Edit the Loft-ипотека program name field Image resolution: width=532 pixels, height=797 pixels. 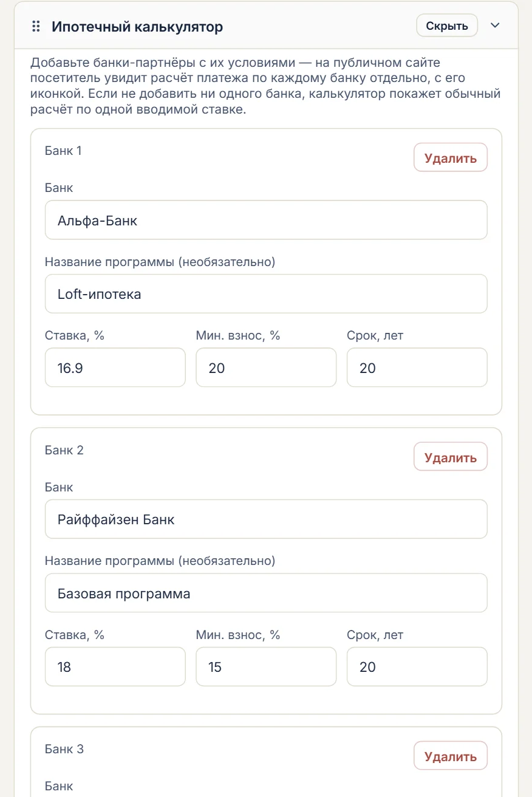[266, 294]
